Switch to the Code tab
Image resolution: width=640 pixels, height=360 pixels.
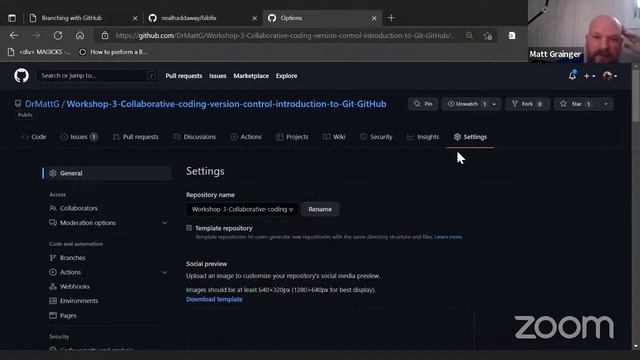[x=34, y=137]
